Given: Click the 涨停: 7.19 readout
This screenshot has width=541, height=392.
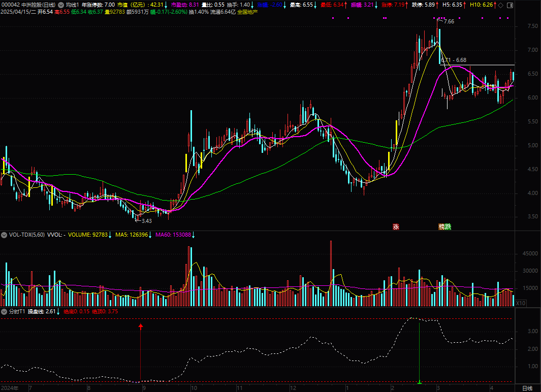Looking at the screenshot, I should coord(393,5).
